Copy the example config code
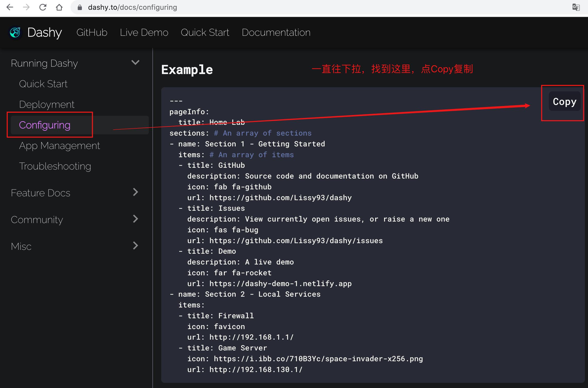 pyautogui.click(x=564, y=102)
